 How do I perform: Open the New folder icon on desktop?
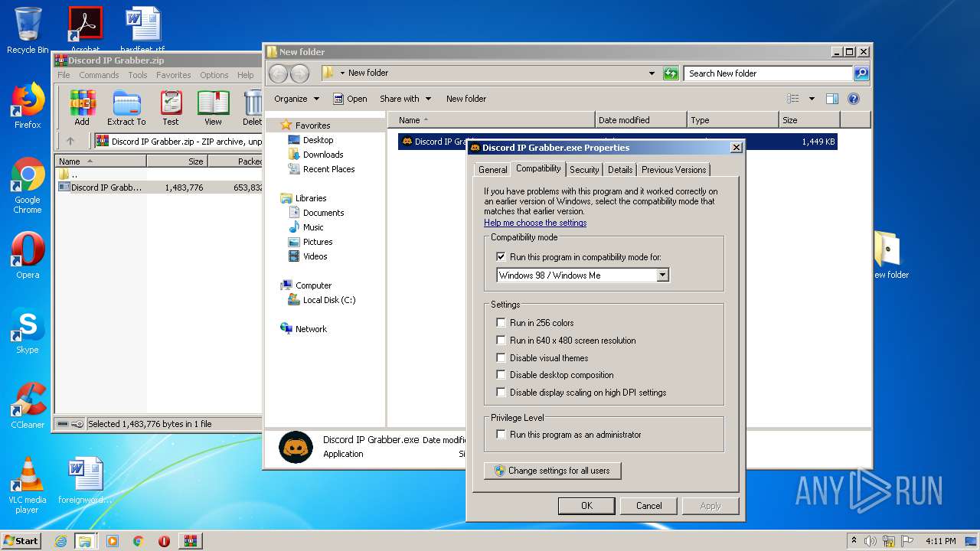tap(890, 256)
